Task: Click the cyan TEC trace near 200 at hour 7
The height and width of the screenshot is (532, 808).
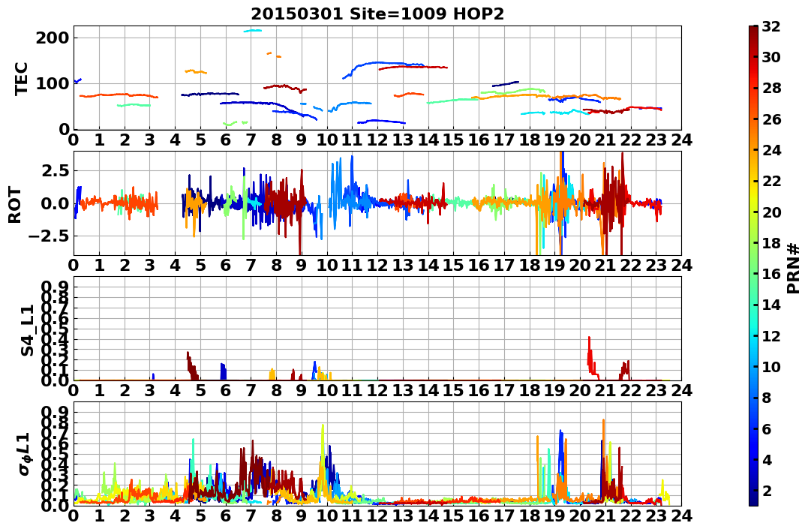Action: [253, 31]
